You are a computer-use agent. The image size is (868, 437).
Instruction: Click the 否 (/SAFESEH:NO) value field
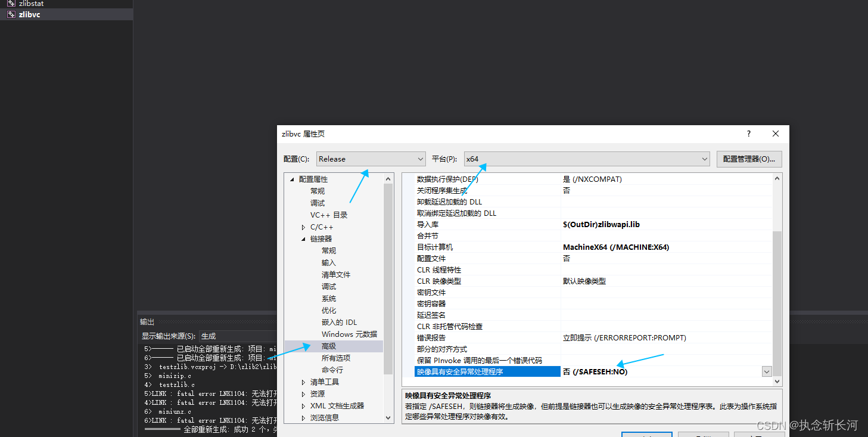point(661,371)
